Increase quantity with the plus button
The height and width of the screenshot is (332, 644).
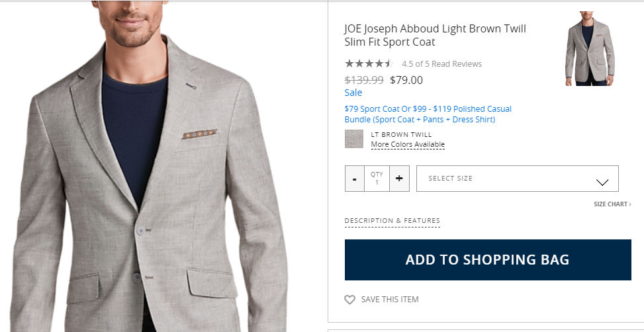[x=399, y=179]
